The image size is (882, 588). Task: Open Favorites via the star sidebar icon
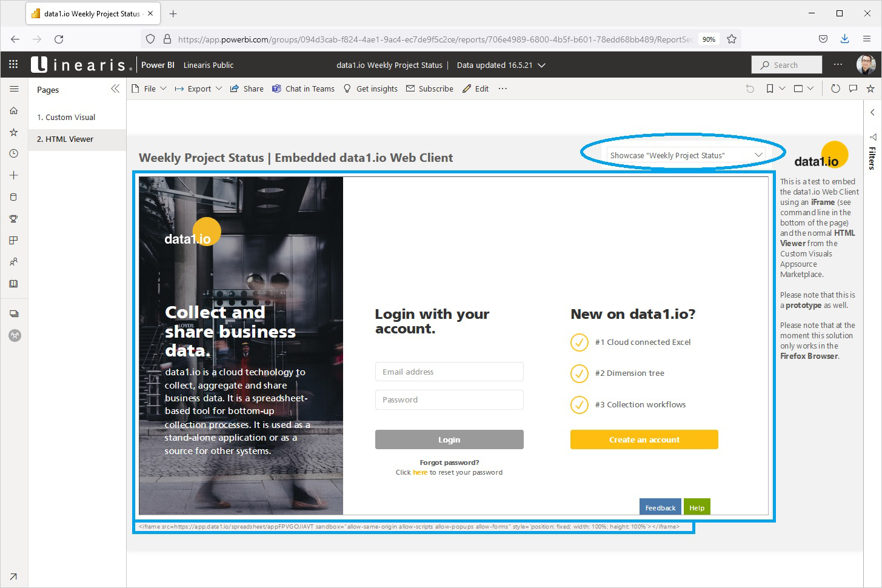pos(13,132)
